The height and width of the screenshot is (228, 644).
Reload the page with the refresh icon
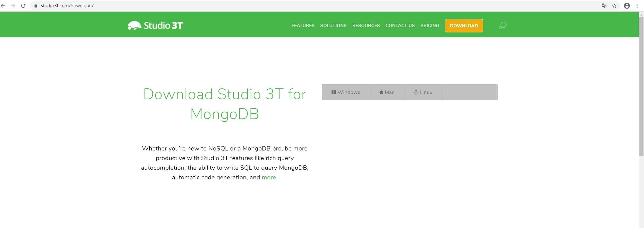pos(23,6)
